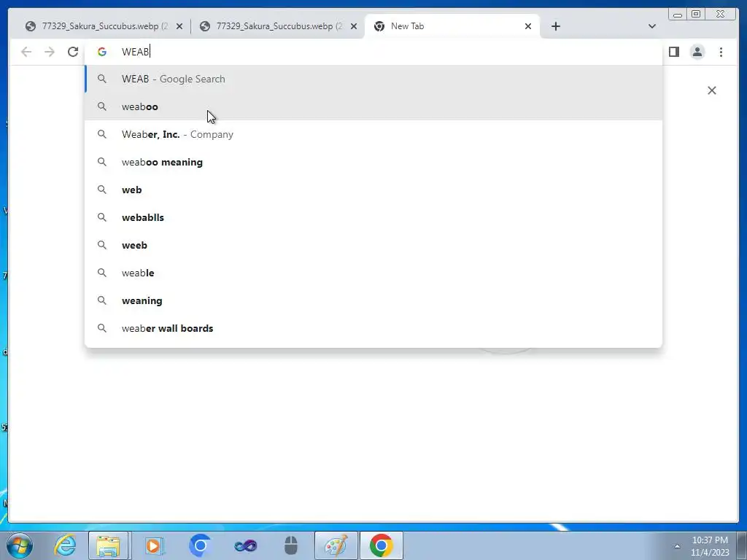Viewport: 747px width, 560px height.
Task: Click the browser back arrow
Action: coord(26,52)
